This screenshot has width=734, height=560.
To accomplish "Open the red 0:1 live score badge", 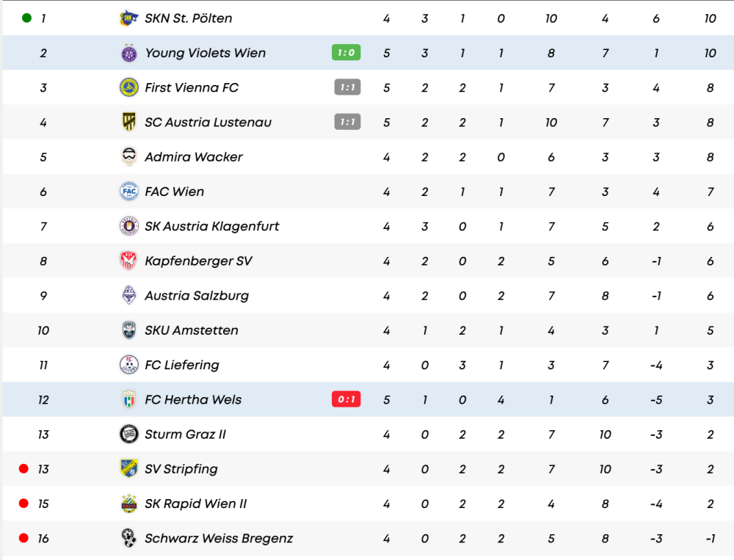I will coord(346,399).
